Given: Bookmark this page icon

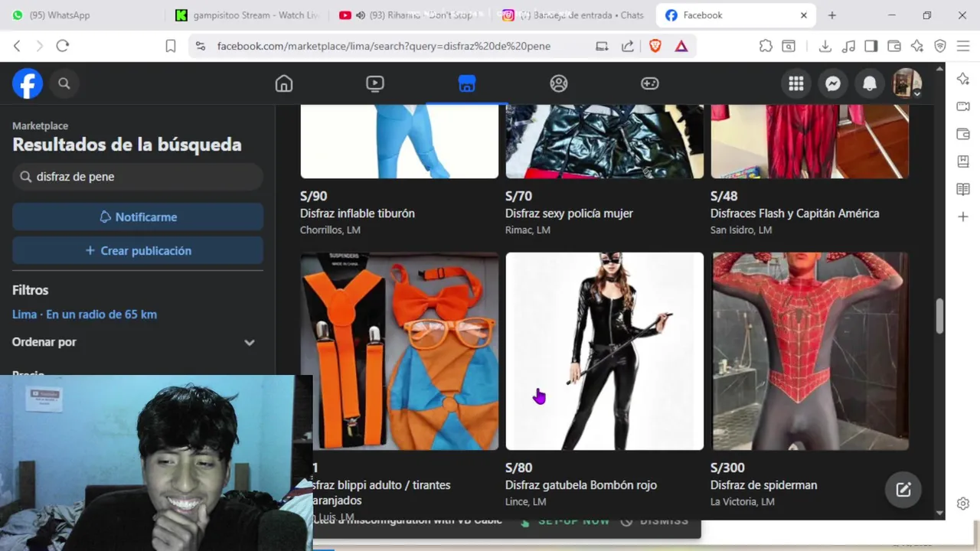Looking at the screenshot, I should click(171, 46).
